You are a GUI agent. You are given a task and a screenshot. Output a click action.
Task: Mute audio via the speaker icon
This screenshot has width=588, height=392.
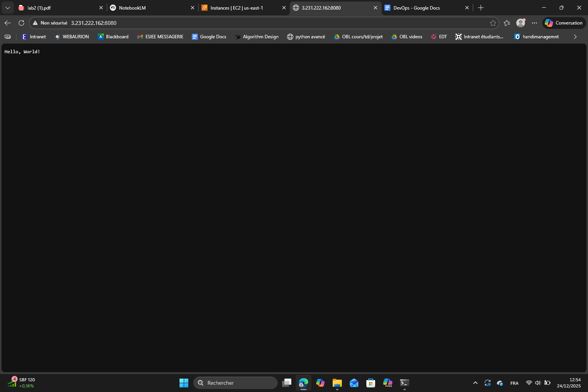538,382
